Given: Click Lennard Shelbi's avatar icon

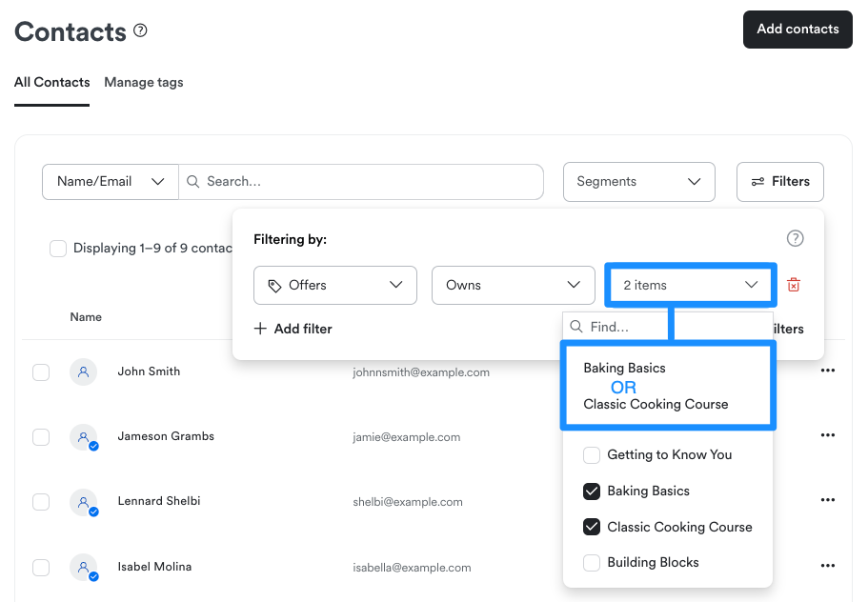Looking at the screenshot, I should (83, 502).
